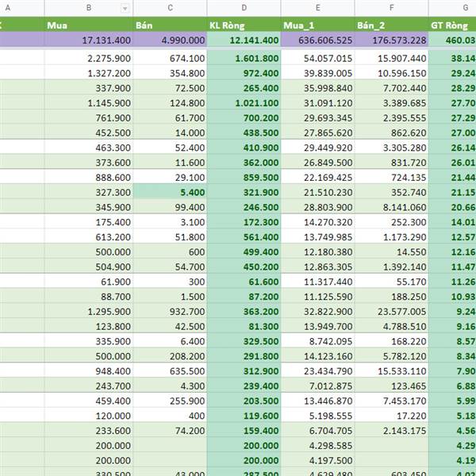Screen dimensions: 476x476
Task: Select cell with value 674.100
Action: [170, 58]
